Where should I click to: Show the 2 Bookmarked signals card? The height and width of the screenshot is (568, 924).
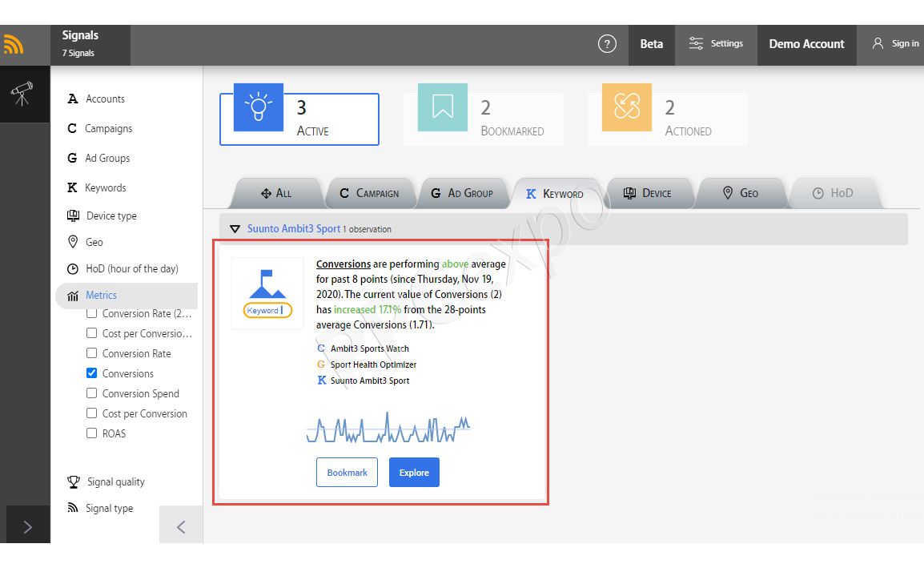(x=483, y=119)
